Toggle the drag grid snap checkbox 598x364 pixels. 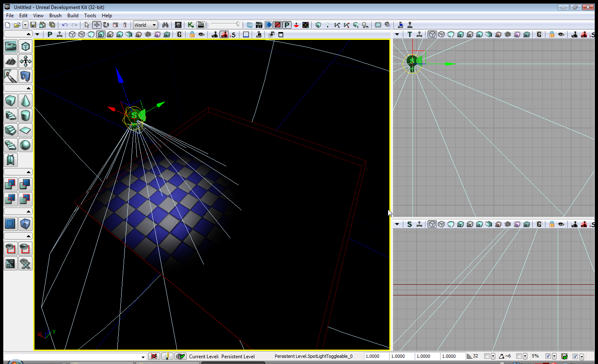pyautogui.click(x=487, y=356)
